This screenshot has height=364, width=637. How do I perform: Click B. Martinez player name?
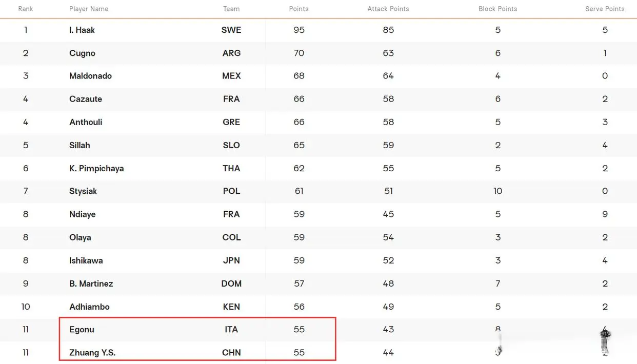click(x=91, y=284)
